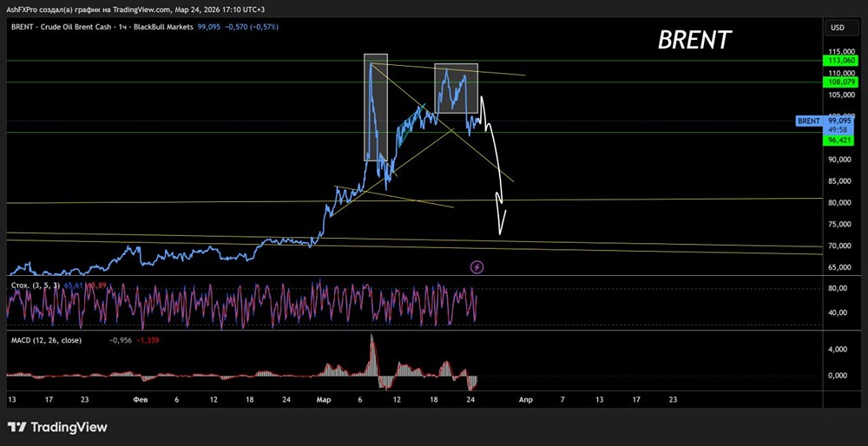Click the TradingView logo at the bottom

pos(57,427)
